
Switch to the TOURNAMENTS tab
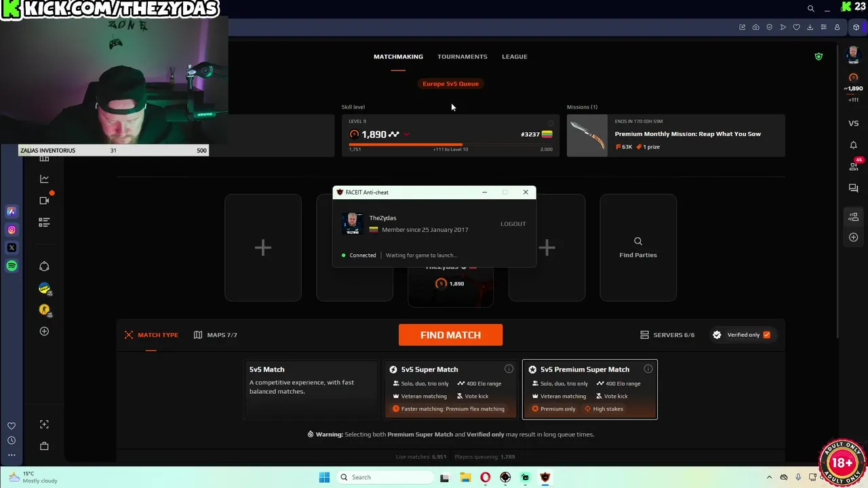click(462, 57)
